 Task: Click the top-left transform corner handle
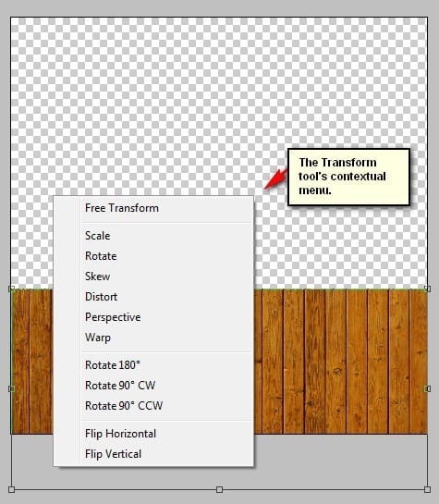11,289
